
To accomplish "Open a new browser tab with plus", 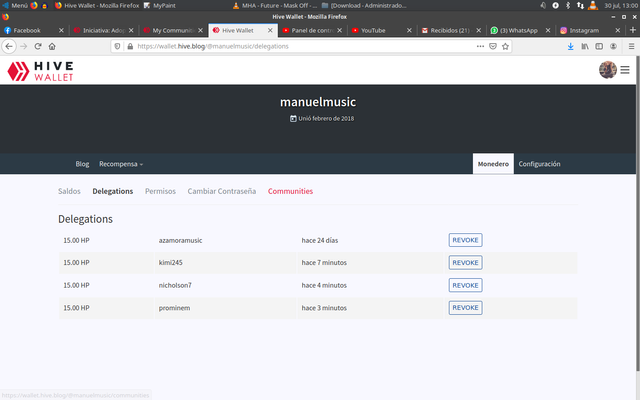I will [x=633, y=30].
